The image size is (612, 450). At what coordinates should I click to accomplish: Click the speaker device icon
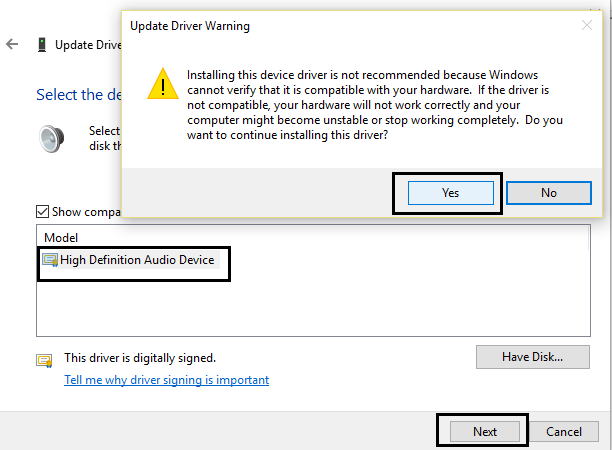point(52,139)
